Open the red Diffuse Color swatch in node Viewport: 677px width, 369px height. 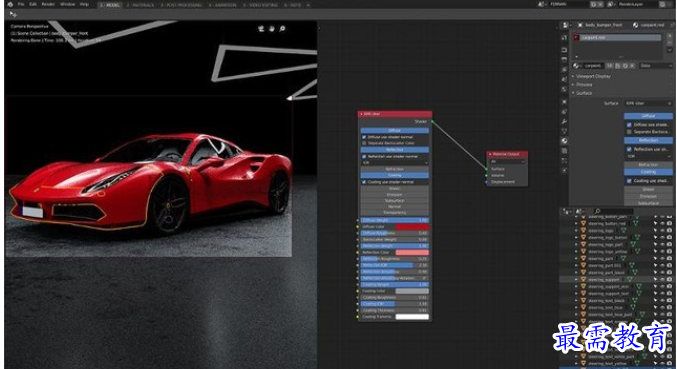[x=412, y=227]
